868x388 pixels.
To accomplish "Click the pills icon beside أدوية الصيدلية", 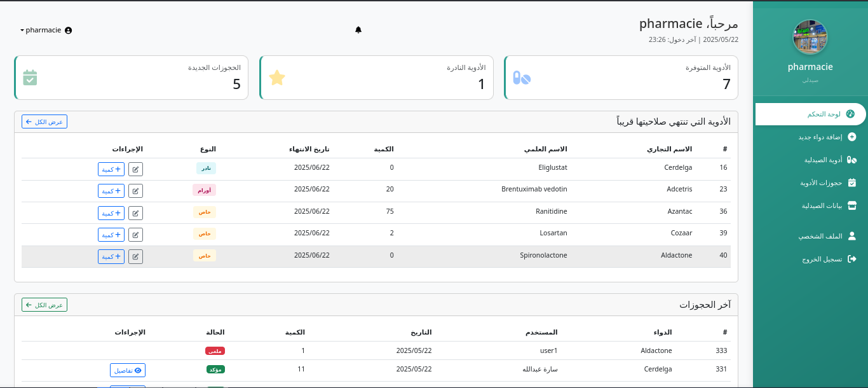I will (x=852, y=160).
